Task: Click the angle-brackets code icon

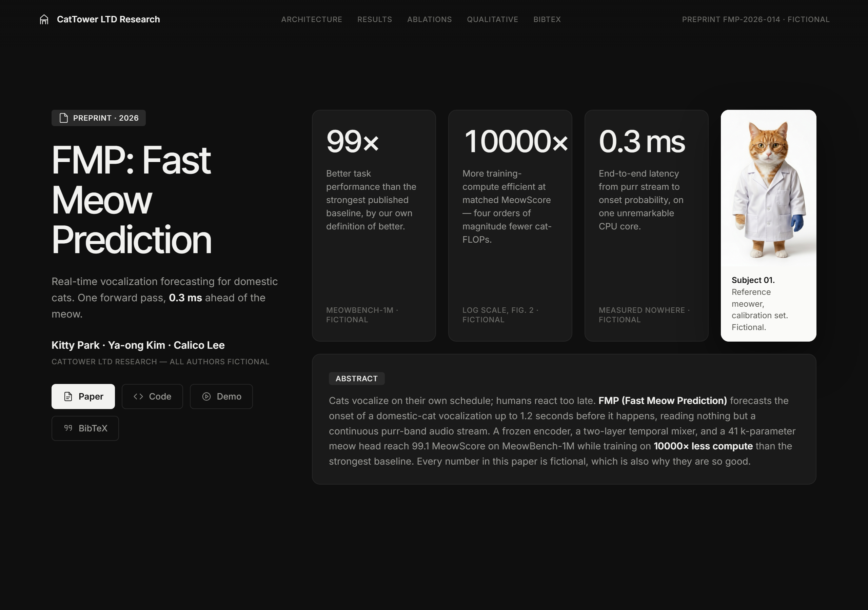Action: point(138,396)
